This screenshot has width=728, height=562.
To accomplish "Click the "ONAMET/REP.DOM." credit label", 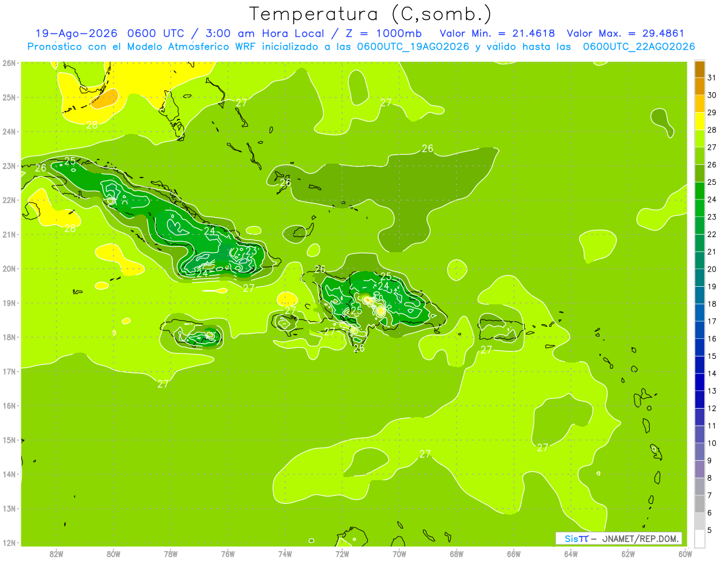I will click(x=639, y=538).
